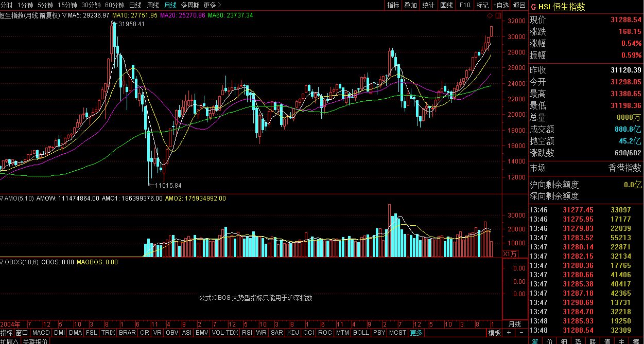Apply the RSI indicator
644x344 pixels.
coord(247,333)
